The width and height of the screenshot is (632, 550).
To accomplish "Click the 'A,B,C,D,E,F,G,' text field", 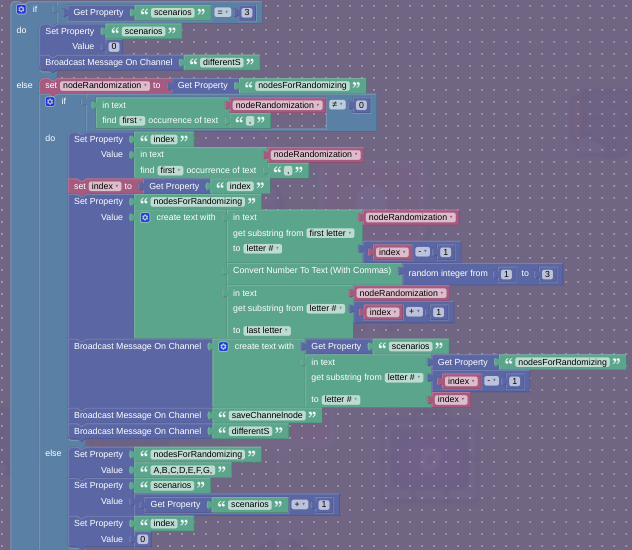I will point(183,470).
